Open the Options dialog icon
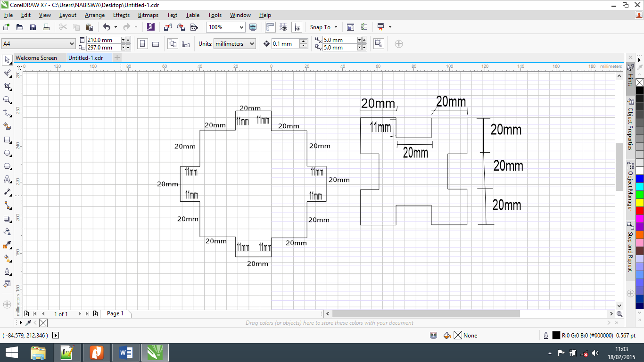 pos(363,27)
